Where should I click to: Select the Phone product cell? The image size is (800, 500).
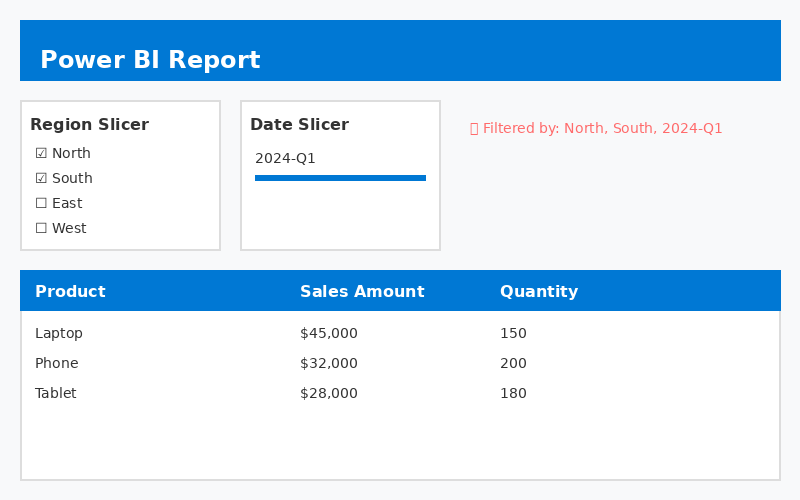(56, 363)
